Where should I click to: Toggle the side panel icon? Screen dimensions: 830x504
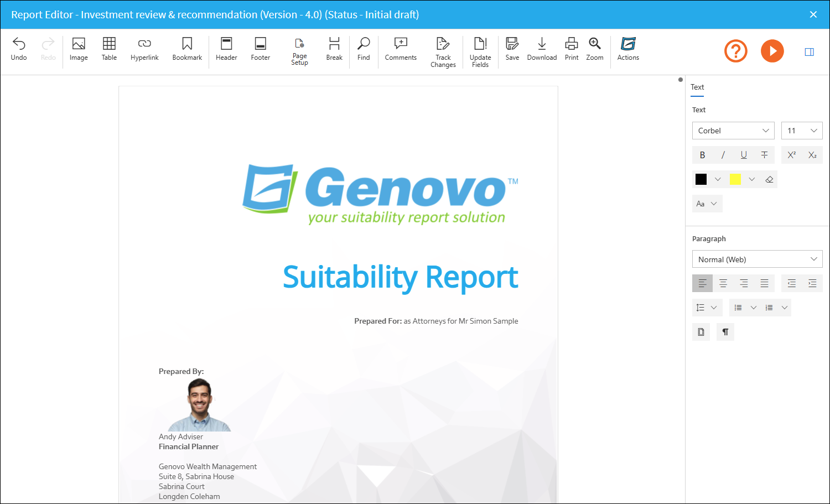pyautogui.click(x=809, y=52)
